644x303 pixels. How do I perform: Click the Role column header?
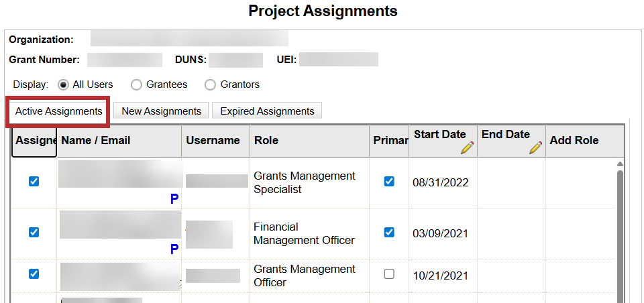[x=266, y=140]
